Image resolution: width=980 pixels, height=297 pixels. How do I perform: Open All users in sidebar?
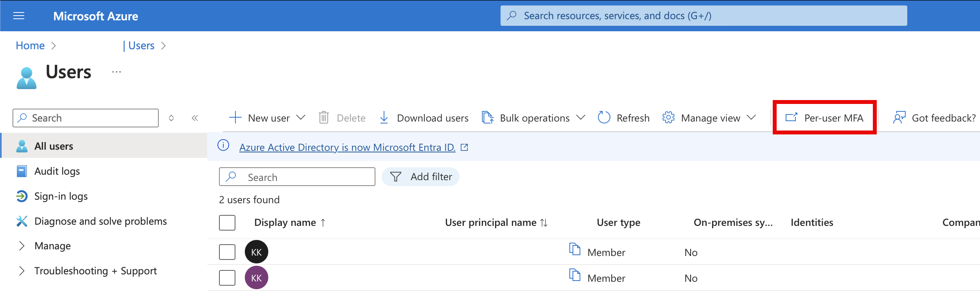(104, 145)
